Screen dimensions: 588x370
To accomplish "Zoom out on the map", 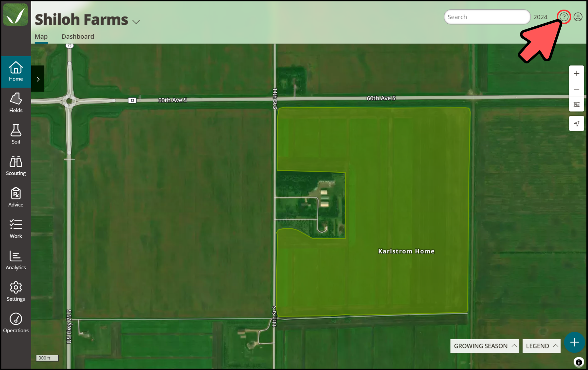I will [x=577, y=89].
